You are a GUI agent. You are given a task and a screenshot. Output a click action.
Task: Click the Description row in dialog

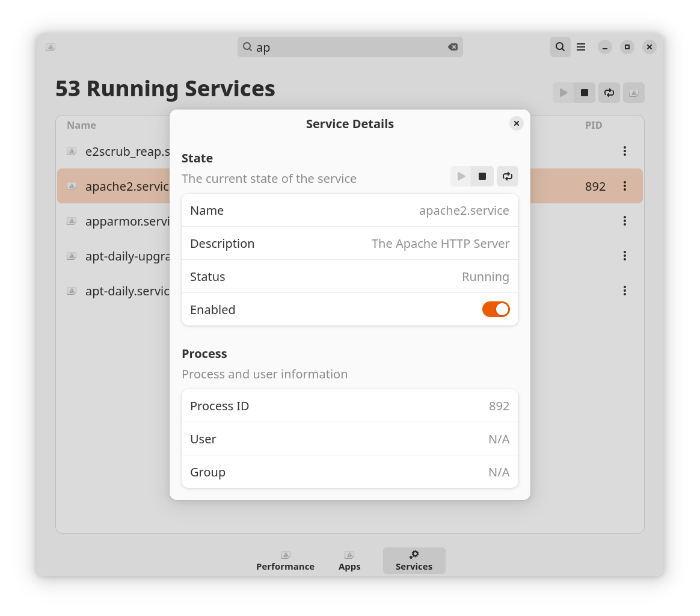pyautogui.click(x=350, y=244)
